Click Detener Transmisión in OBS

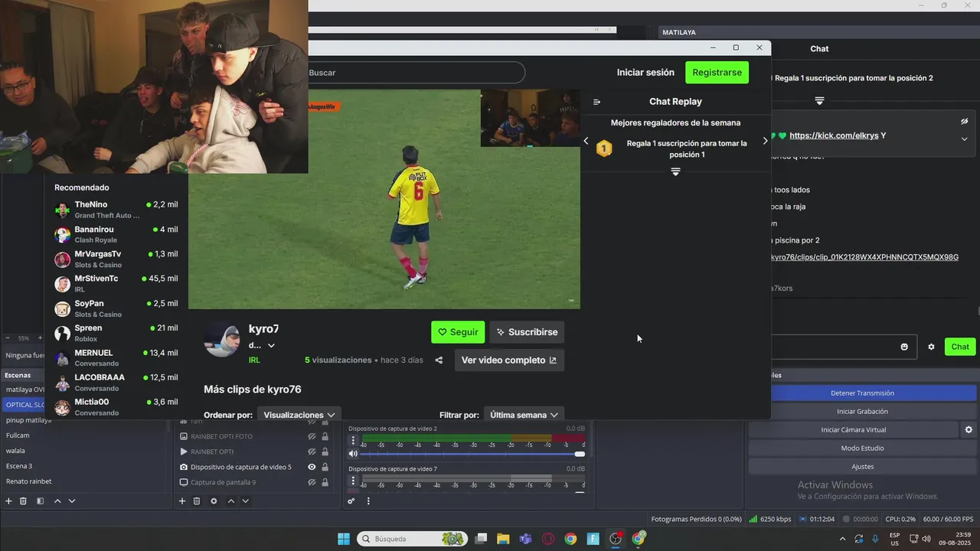click(862, 393)
